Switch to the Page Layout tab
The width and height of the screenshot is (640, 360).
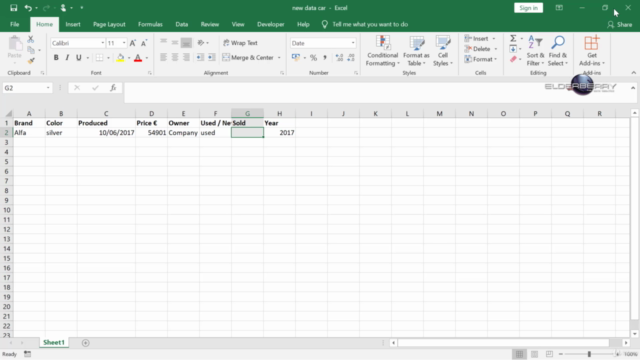point(109,24)
